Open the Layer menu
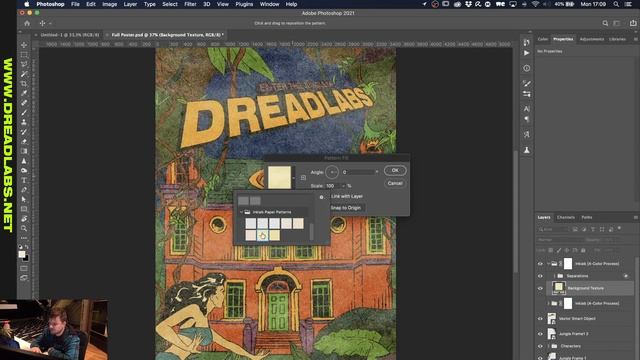This screenshot has width=640, height=360. 130,4
